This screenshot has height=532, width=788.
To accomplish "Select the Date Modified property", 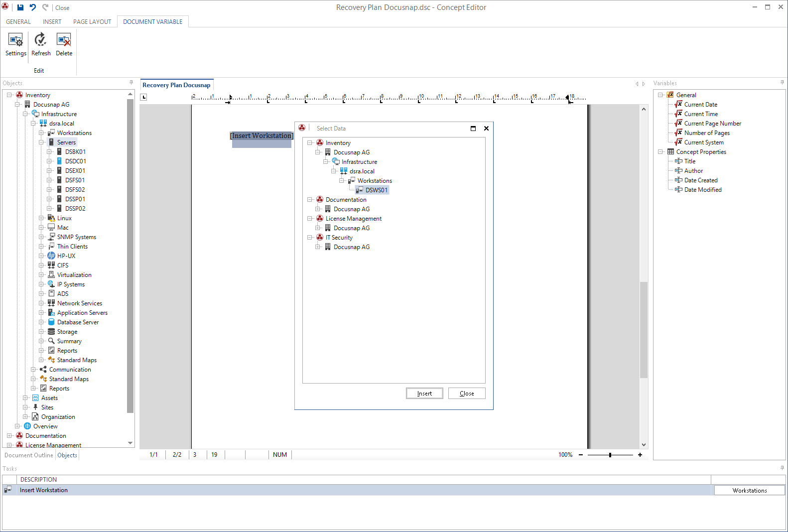I will click(x=702, y=190).
